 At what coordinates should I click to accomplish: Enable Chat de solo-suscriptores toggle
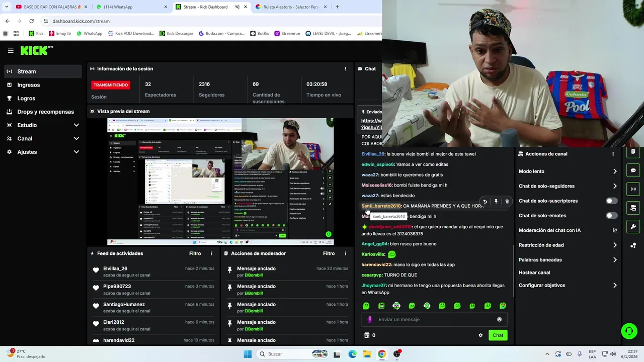click(x=611, y=201)
